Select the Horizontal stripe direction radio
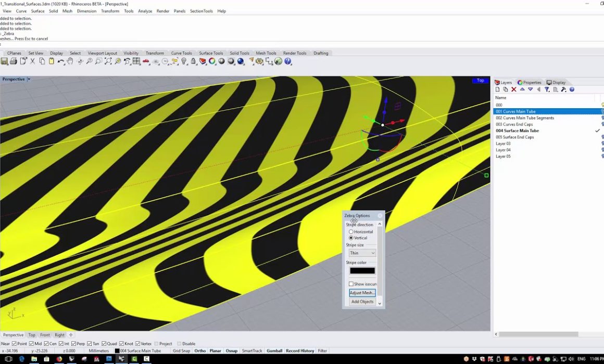 click(x=351, y=231)
